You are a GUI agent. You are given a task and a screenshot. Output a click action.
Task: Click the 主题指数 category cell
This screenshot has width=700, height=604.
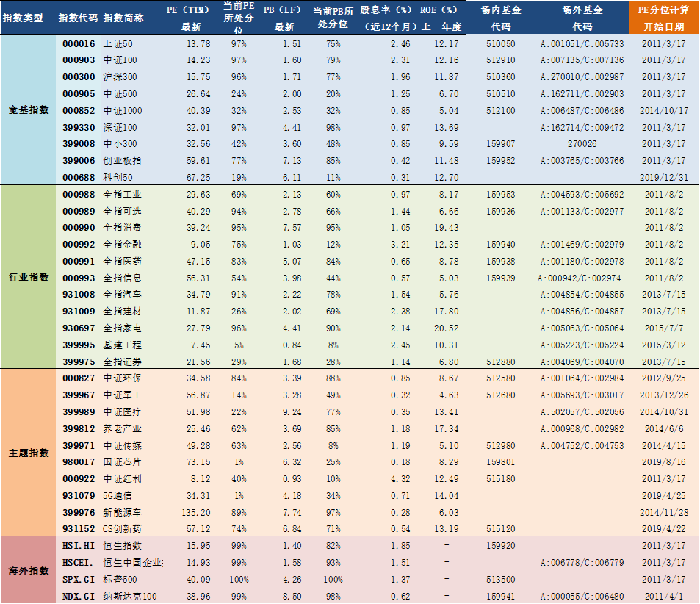29,453
